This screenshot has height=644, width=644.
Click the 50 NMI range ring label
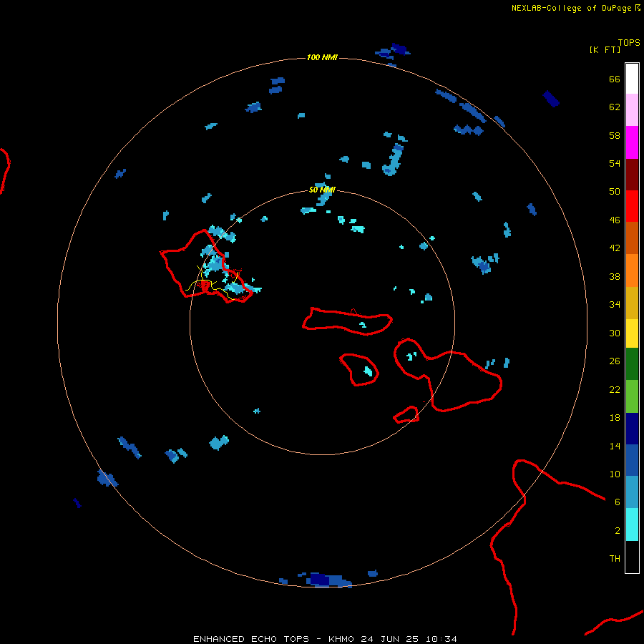(322, 190)
